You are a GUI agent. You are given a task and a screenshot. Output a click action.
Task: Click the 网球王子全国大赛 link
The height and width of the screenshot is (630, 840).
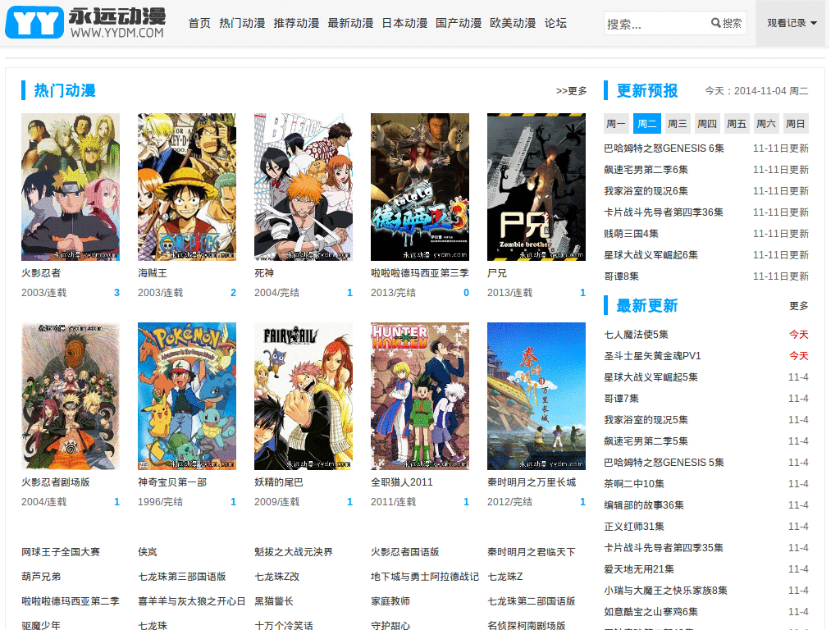[61, 552]
